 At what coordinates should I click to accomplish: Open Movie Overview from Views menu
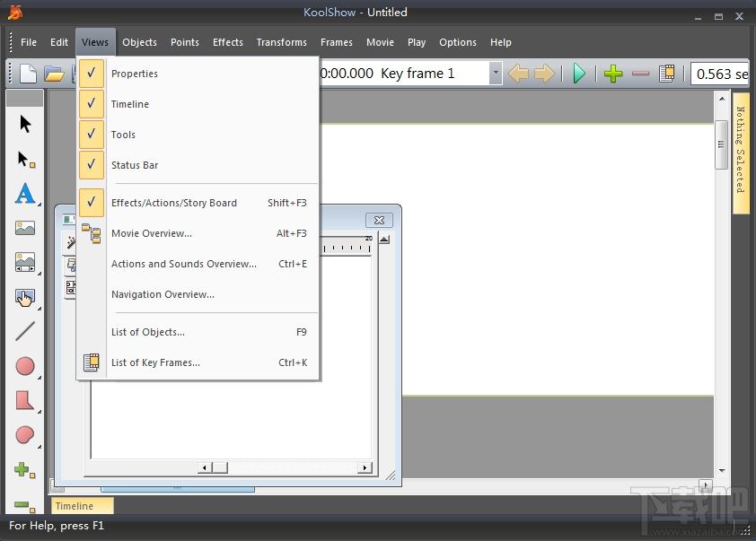198,233
